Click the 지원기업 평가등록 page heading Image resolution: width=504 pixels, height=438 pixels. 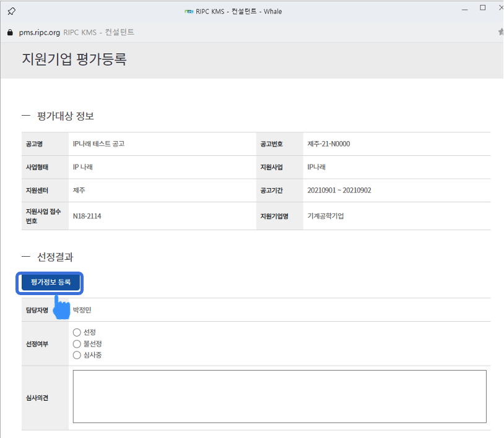tap(74, 60)
